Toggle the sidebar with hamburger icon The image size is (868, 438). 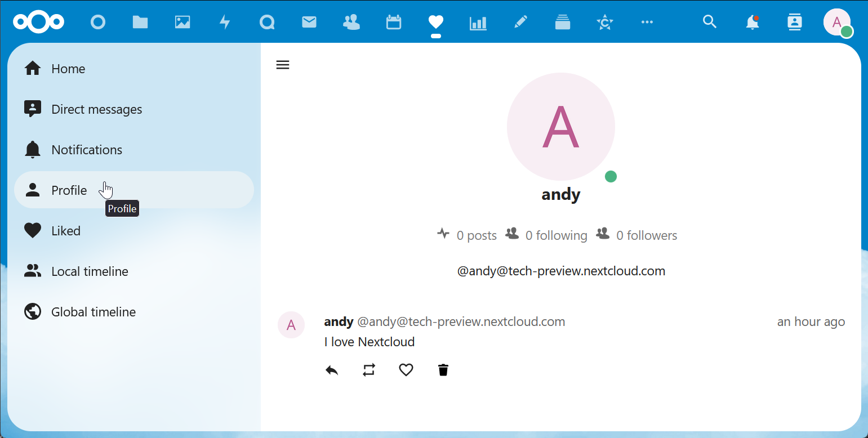coord(283,65)
